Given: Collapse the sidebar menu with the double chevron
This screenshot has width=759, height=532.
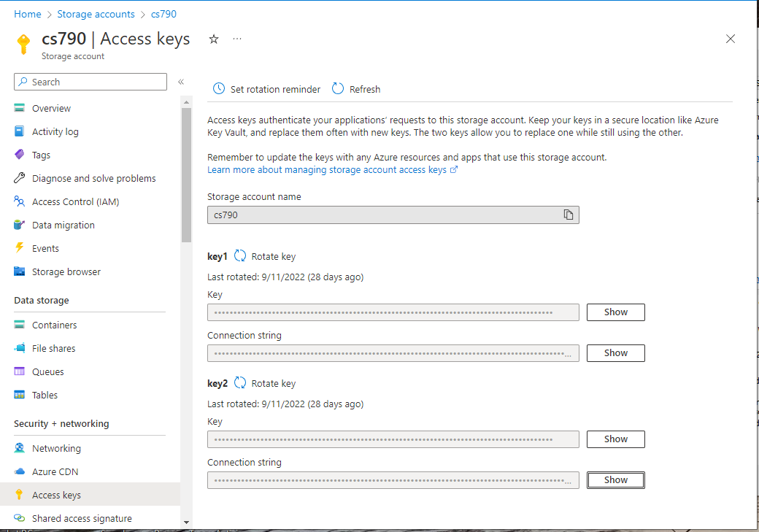Looking at the screenshot, I should pos(180,82).
